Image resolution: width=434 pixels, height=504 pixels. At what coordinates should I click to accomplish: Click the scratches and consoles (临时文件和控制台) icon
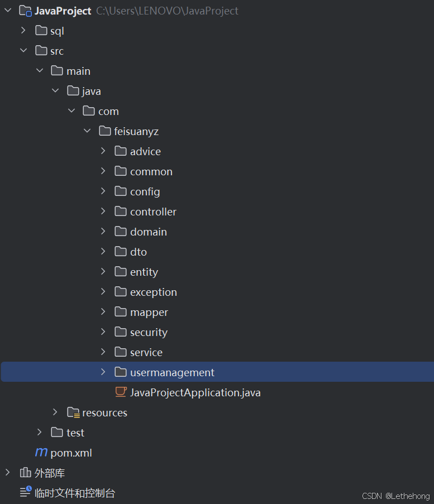[25, 493]
